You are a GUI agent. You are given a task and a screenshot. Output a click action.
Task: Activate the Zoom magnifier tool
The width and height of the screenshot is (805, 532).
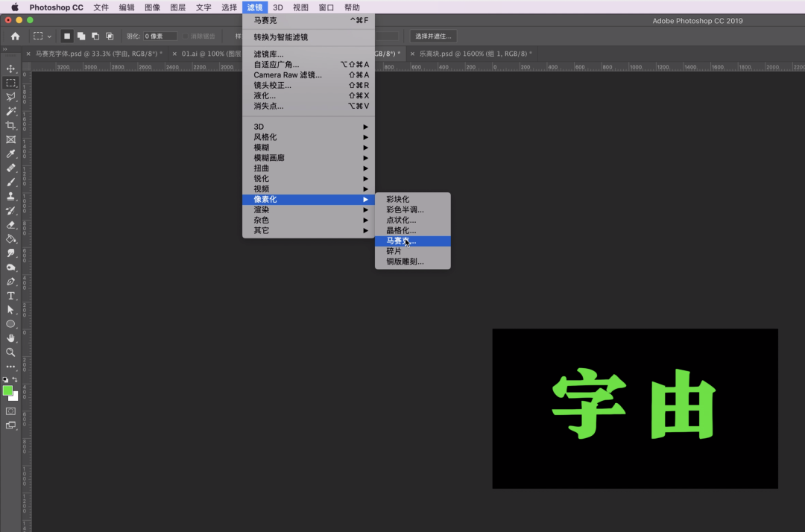click(x=10, y=352)
